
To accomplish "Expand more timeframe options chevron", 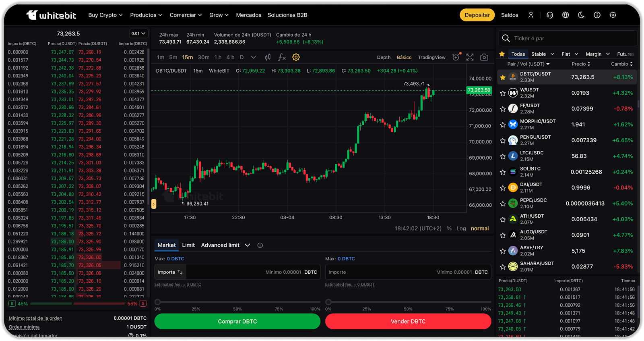I will (253, 57).
